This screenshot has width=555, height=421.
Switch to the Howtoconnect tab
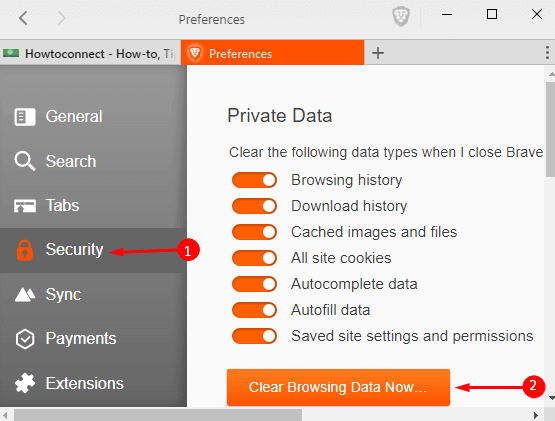[90, 53]
